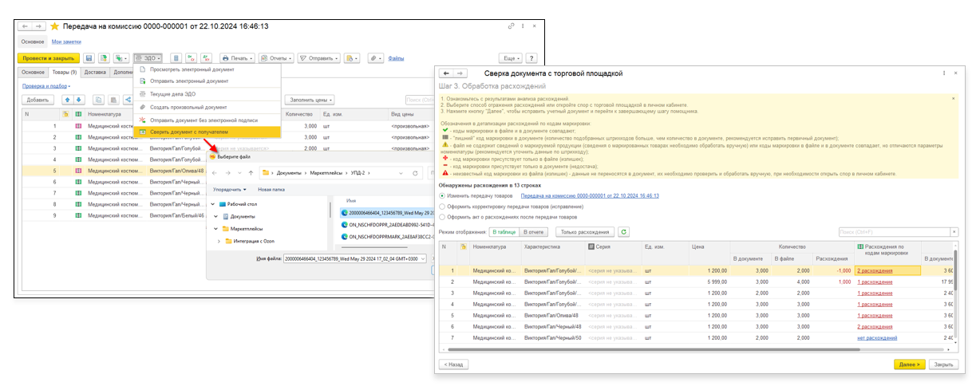Click the save document diskette icon

(x=89, y=58)
